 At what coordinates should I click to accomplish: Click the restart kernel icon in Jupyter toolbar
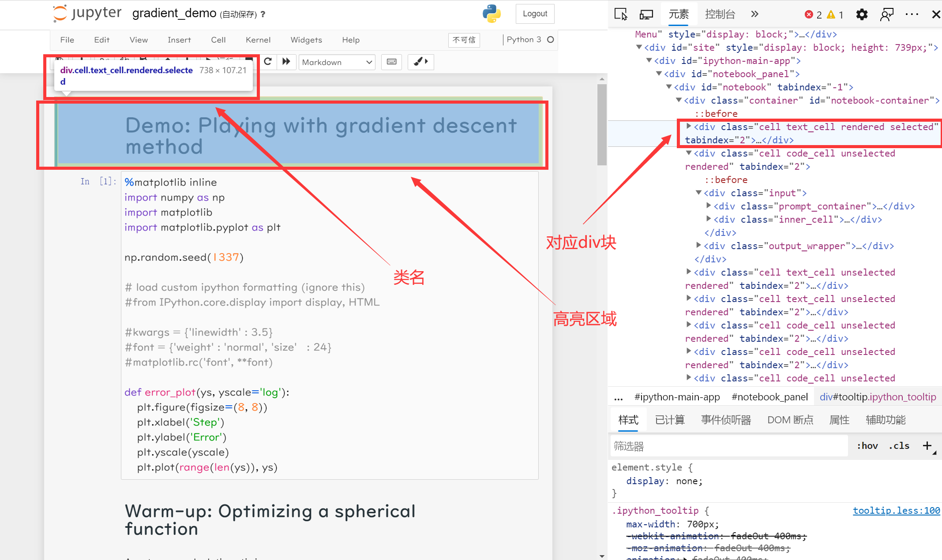pyautogui.click(x=268, y=62)
